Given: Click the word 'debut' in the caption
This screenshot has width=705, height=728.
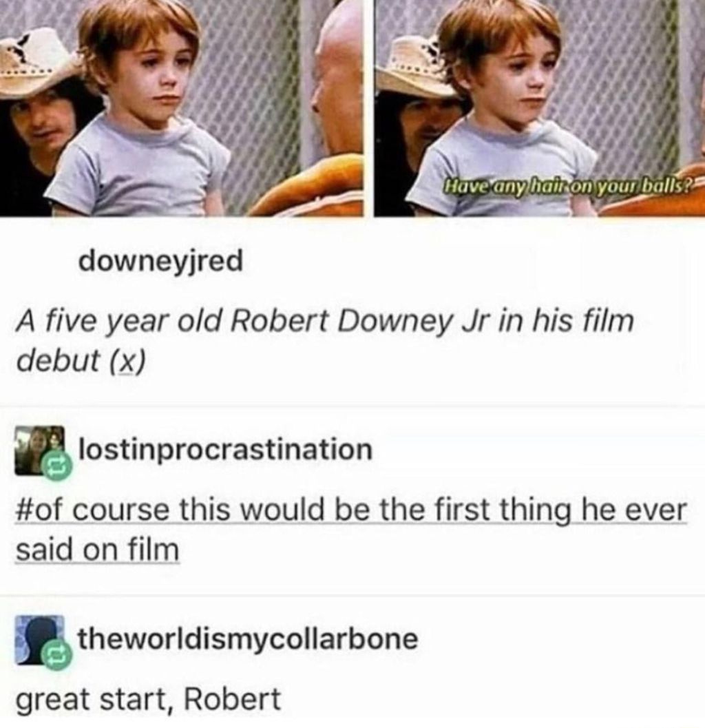Looking at the screenshot, I should (58, 360).
